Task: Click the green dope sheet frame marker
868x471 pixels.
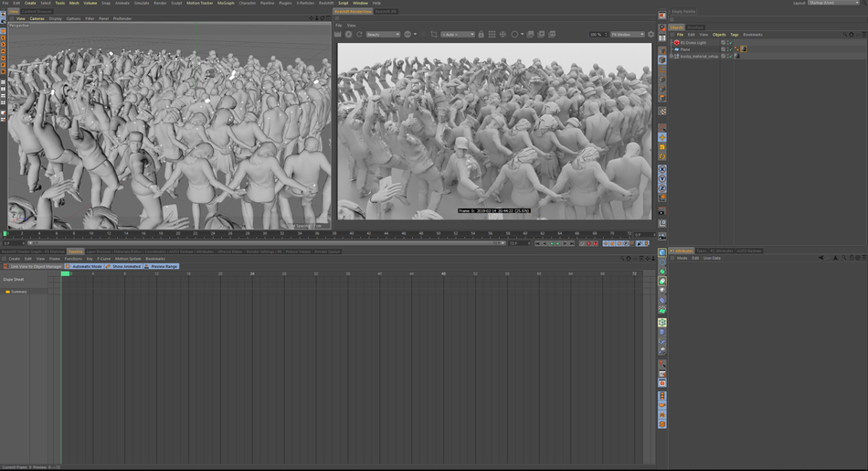Action: tap(65, 273)
